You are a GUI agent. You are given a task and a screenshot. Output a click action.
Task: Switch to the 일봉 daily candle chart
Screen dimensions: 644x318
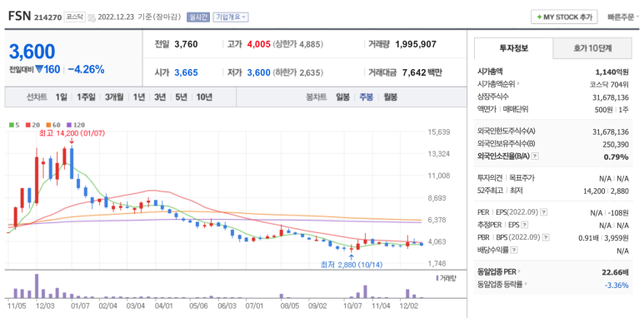click(x=342, y=97)
